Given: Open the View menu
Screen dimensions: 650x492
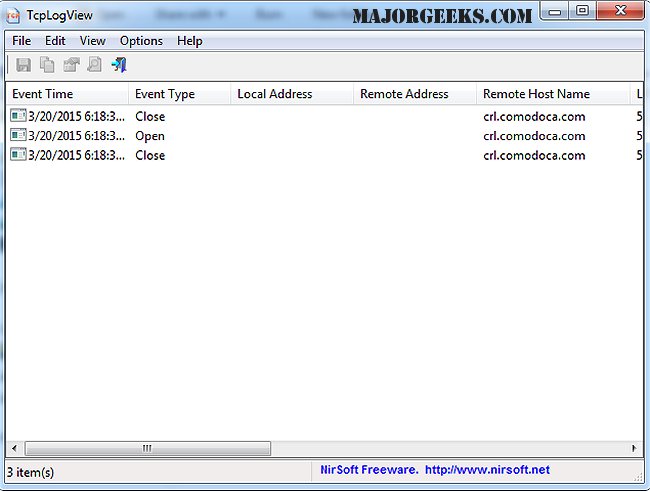Looking at the screenshot, I should pyautogui.click(x=92, y=41).
